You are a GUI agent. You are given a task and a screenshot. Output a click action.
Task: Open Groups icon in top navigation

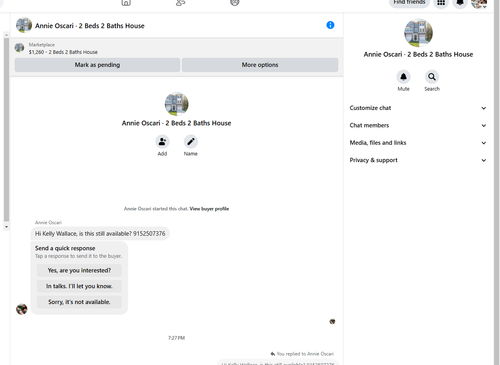click(235, 3)
